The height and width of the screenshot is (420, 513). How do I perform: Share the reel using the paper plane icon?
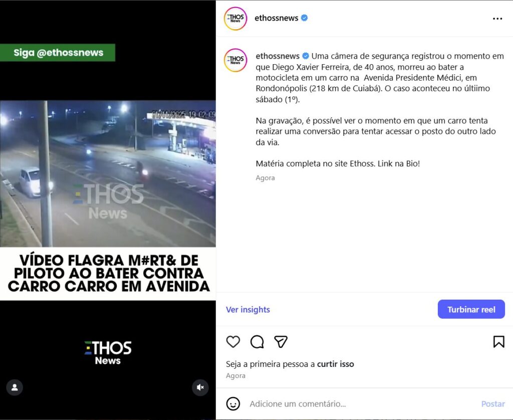[281, 342]
